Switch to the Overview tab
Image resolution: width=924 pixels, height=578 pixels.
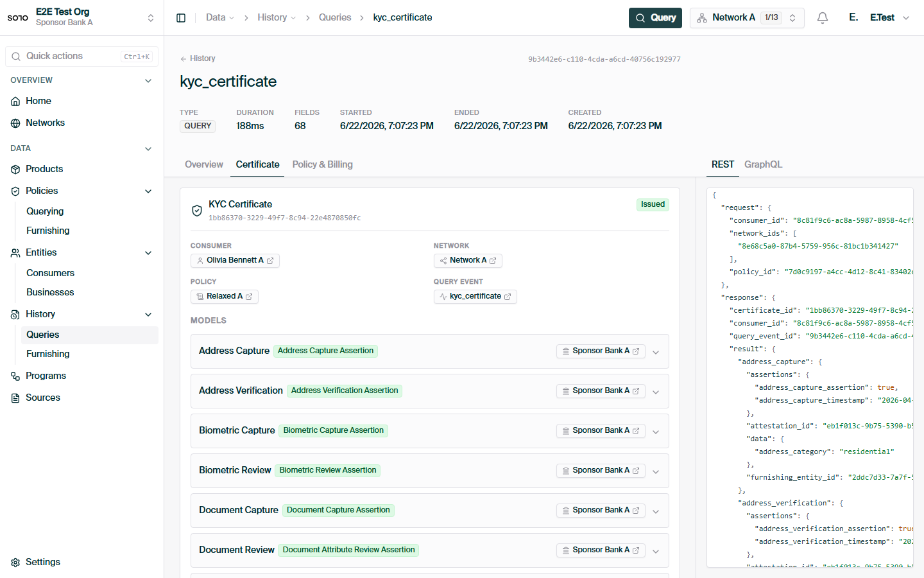tap(204, 164)
